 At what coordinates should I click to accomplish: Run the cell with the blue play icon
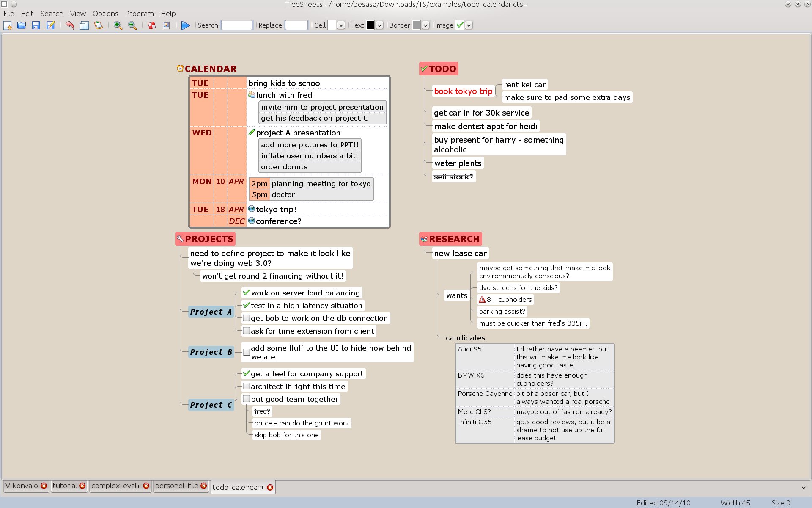185,25
